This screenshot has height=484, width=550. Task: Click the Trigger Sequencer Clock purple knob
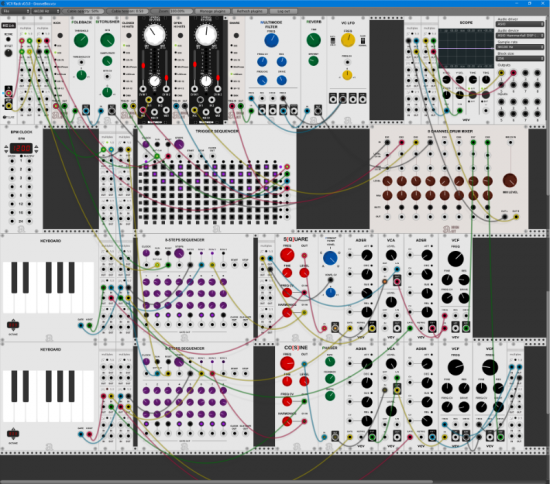146,144
